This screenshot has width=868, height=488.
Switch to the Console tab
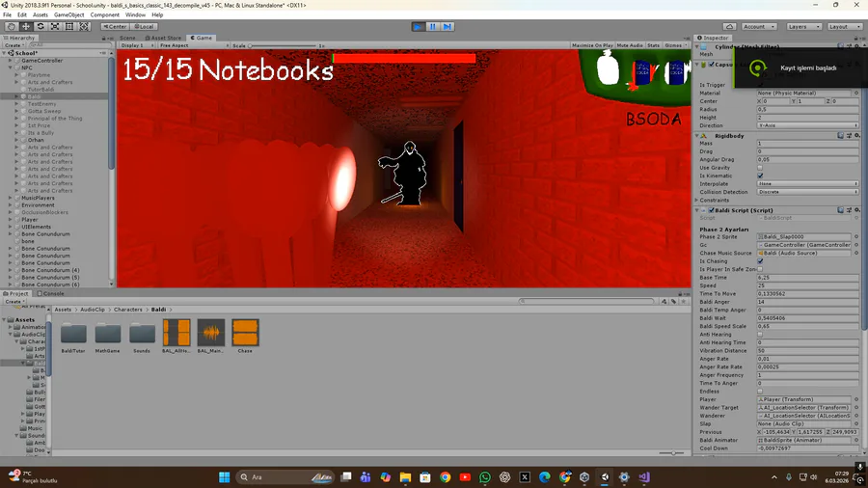[x=51, y=293]
